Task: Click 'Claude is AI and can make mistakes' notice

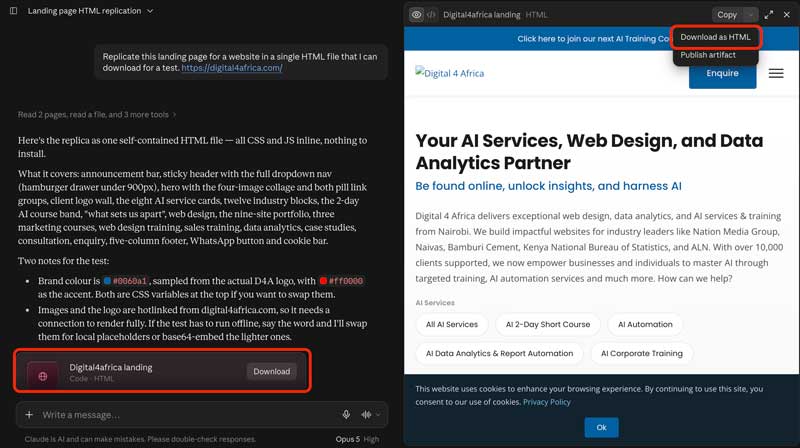Action: click(x=140, y=439)
